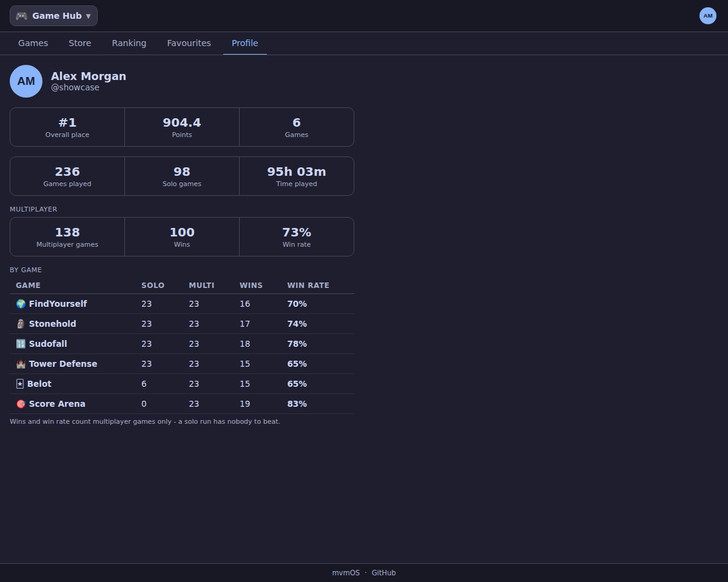
Task: Select the Belot game name
Action: pyautogui.click(x=39, y=384)
